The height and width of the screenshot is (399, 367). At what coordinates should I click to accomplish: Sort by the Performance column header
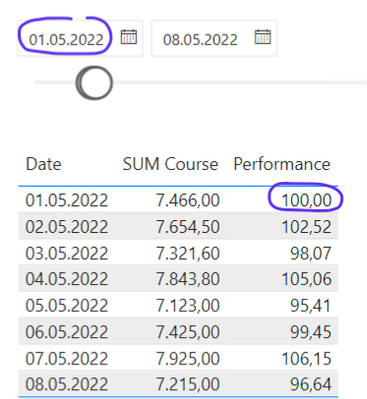(282, 164)
